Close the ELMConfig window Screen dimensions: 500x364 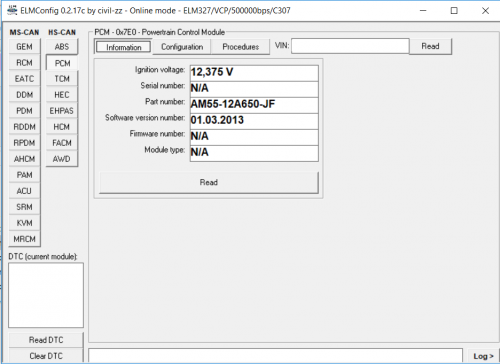click(485, 10)
